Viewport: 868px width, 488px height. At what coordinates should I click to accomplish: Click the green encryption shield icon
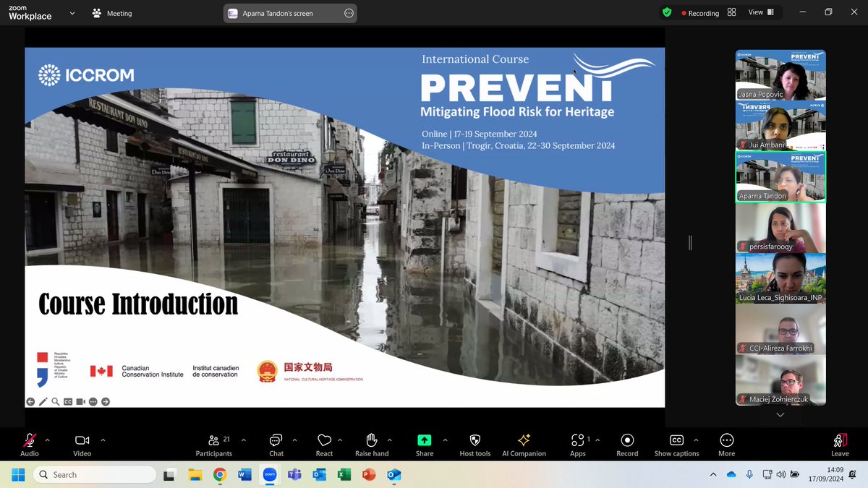[667, 12]
